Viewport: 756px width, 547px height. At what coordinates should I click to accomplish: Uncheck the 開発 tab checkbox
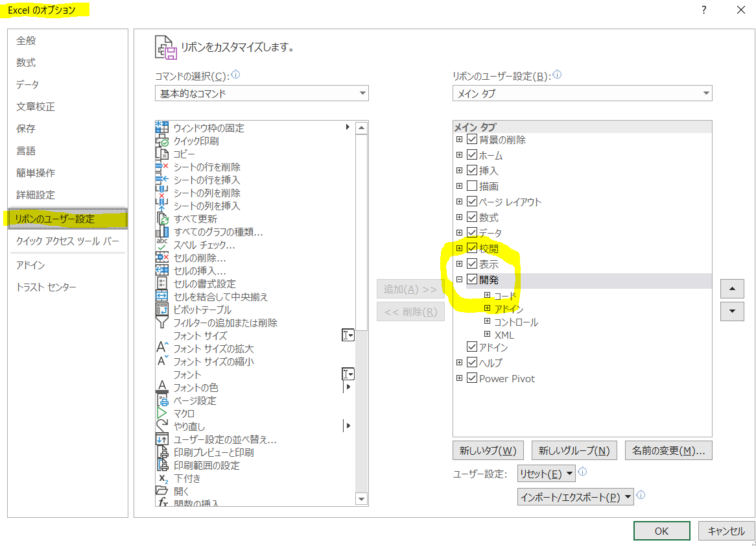472,279
